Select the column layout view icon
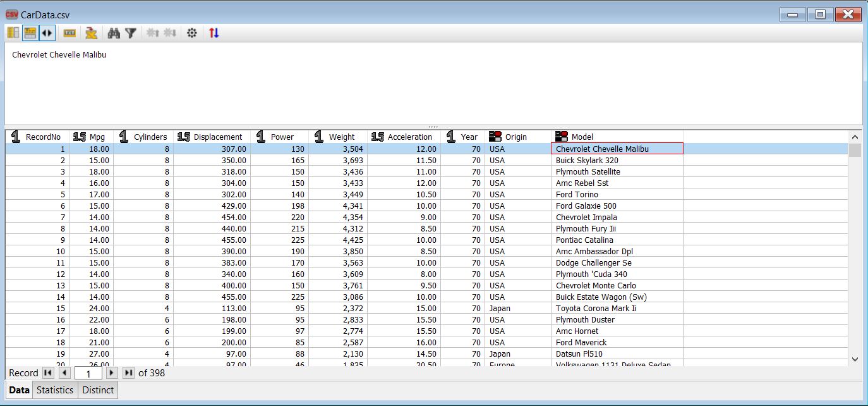The width and height of the screenshot is (868, 406). pyautogui.click(x=13, y=32)
